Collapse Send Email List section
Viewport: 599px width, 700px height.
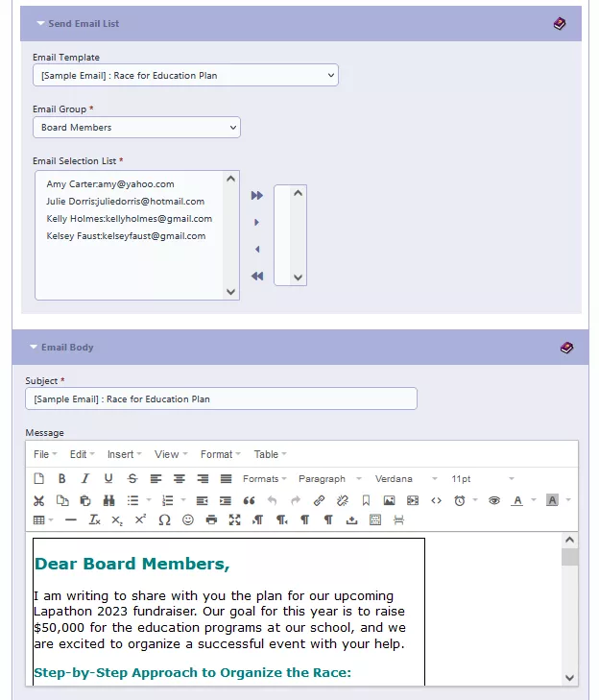40,23
